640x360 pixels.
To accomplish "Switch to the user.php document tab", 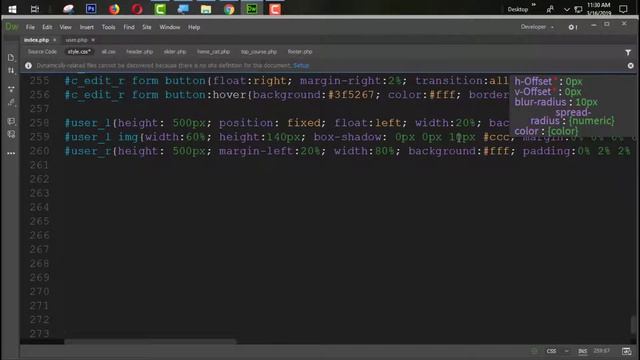I will (76, 40).
